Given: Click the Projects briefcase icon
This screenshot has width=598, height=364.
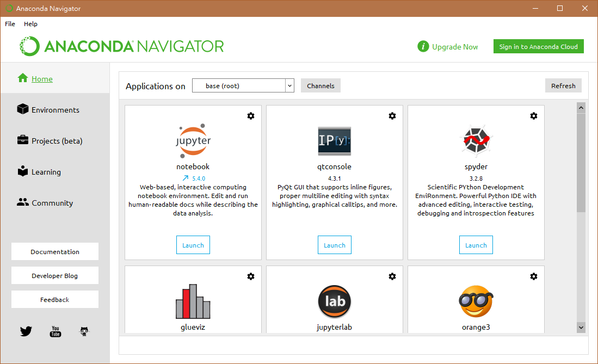Looking at the screenshot, I should pyautogui.click(x=23, y=140).
